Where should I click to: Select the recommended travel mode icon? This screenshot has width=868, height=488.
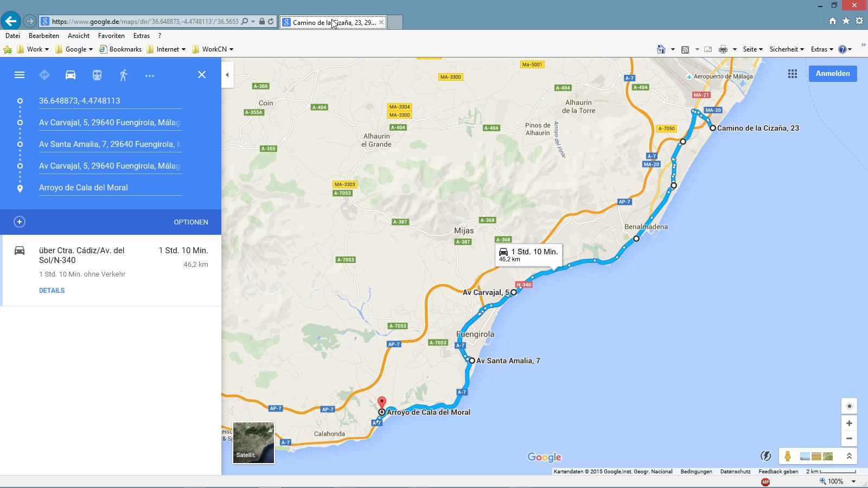pos(44,75)
